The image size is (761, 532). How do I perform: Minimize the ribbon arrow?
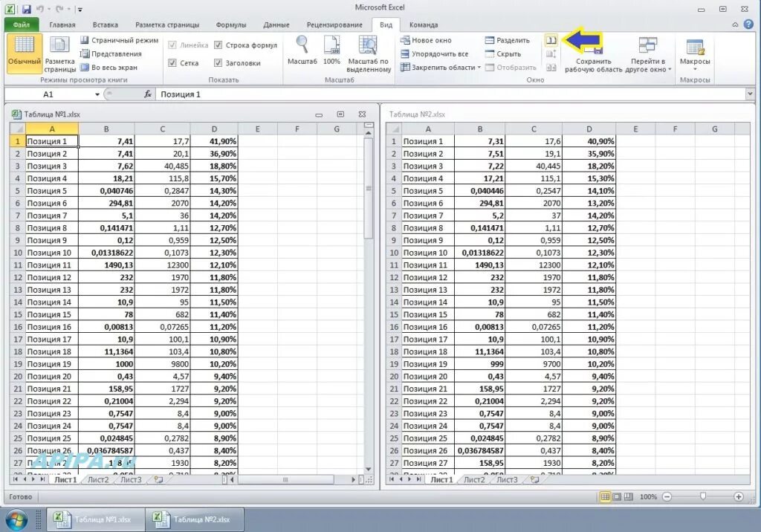coord(735,25)
